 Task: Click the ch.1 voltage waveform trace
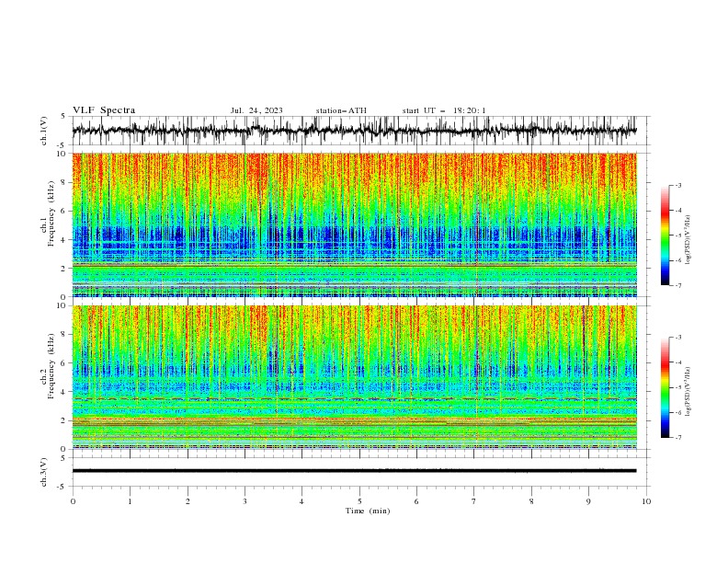tap(354, 131)
